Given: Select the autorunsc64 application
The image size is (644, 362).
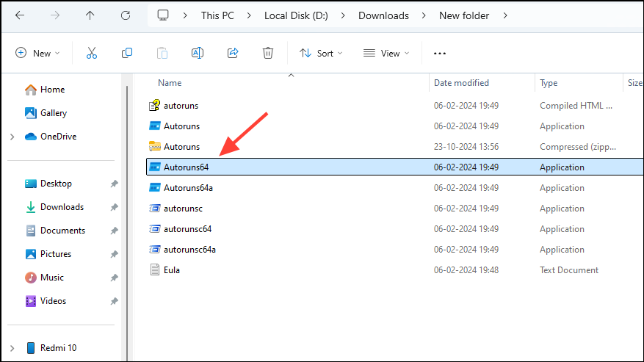Looking at the screenshot, I should 394,229.
